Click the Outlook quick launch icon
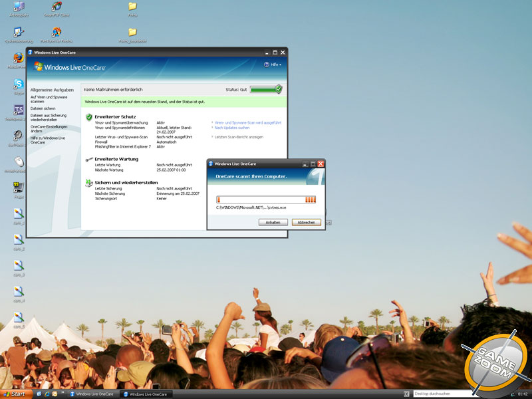Viewport: 532px width, 399px height. 55,394
